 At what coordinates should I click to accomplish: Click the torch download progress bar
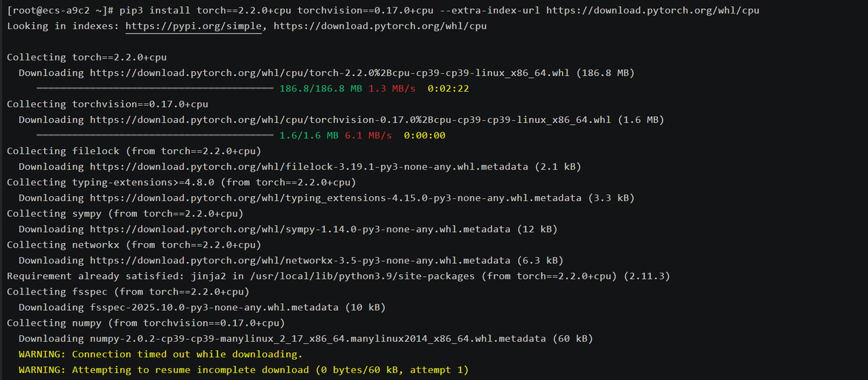click(x=155, y=89)
